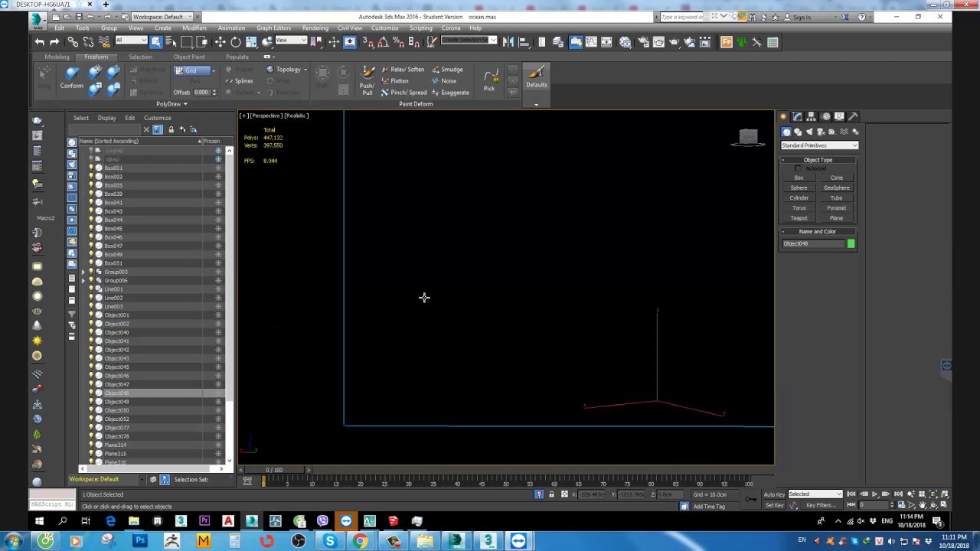Click the Defaults paint brush icon
980x551 pixels.
(x=536, y=77)
